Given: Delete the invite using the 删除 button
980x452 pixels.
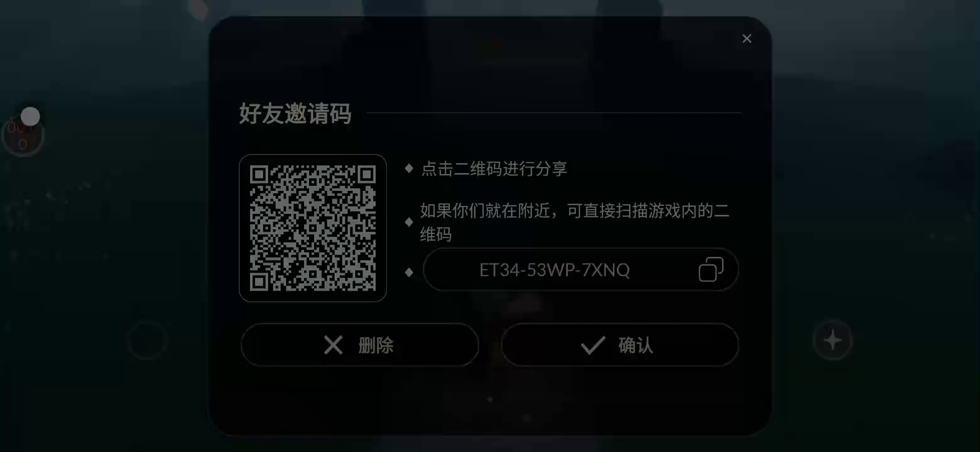Looking at the screenshot, I should pyautogui.click(x=360, y=345).
